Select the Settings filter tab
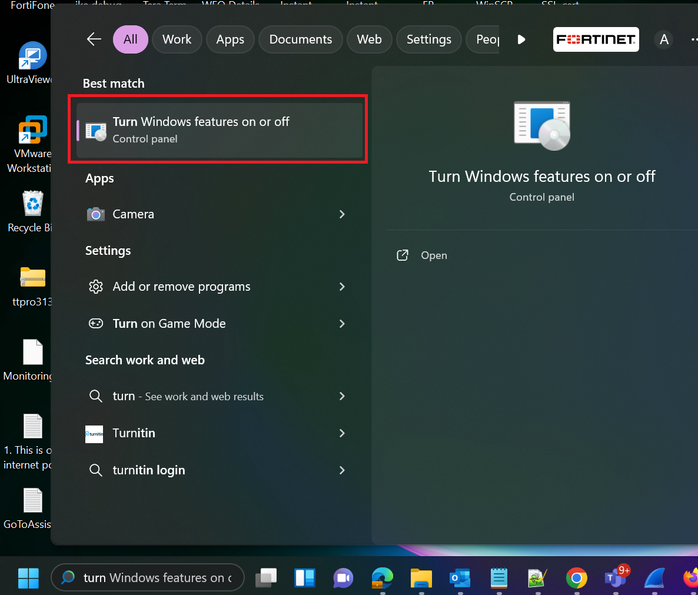Viewport: 698px width, 595px height. [x=429, y=39]
